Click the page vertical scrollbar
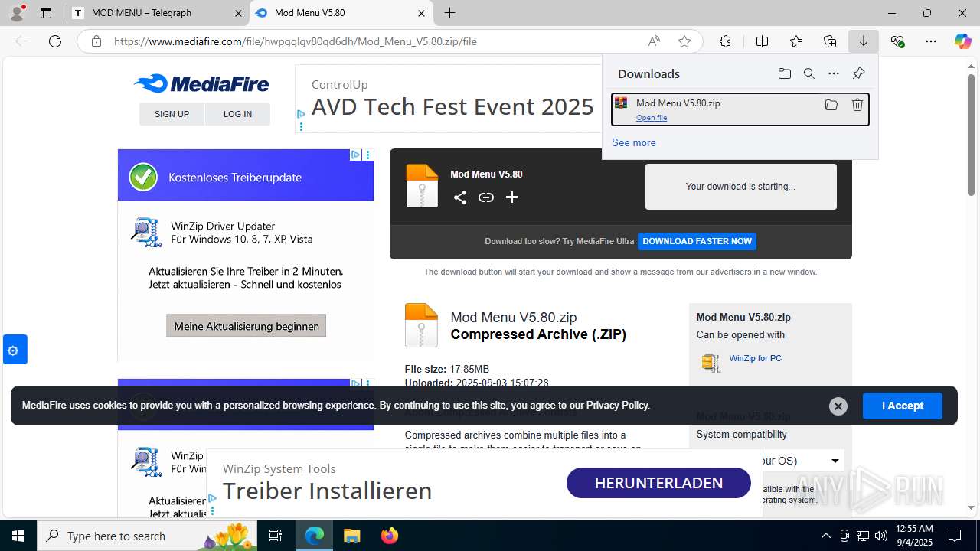Image resolution: width=980 pixels, height=551 pixels. pos(971,134)
